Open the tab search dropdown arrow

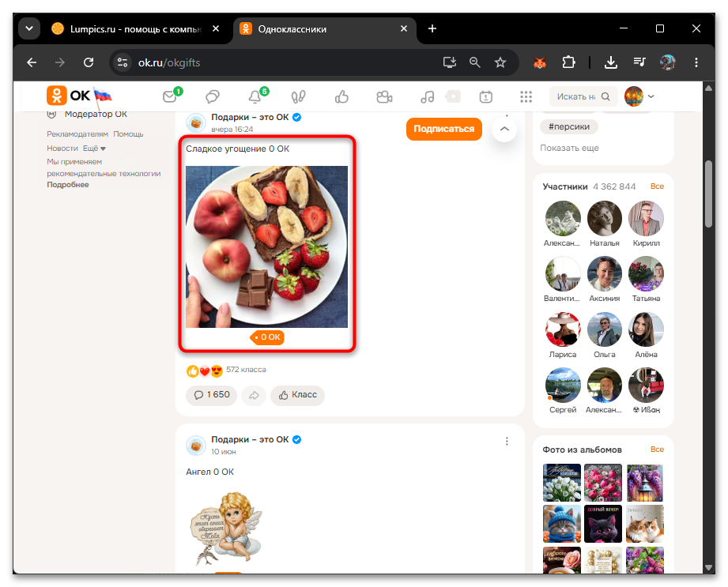(29, 28)
